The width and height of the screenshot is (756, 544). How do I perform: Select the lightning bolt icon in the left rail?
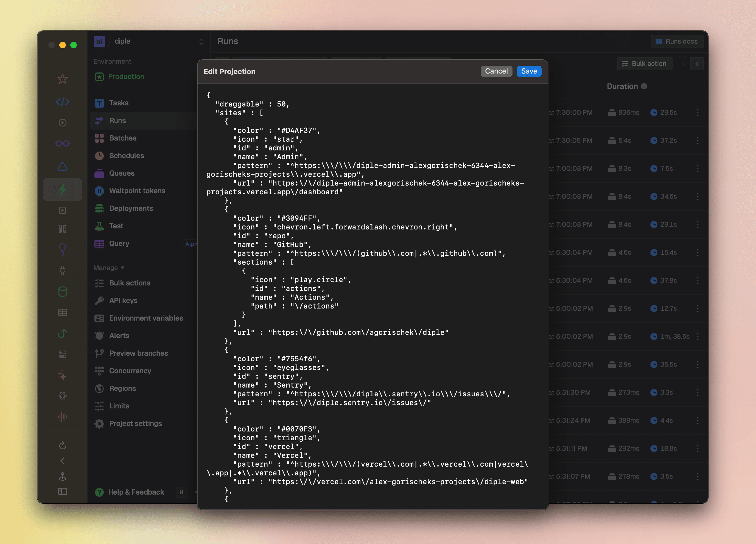(63, 189)
